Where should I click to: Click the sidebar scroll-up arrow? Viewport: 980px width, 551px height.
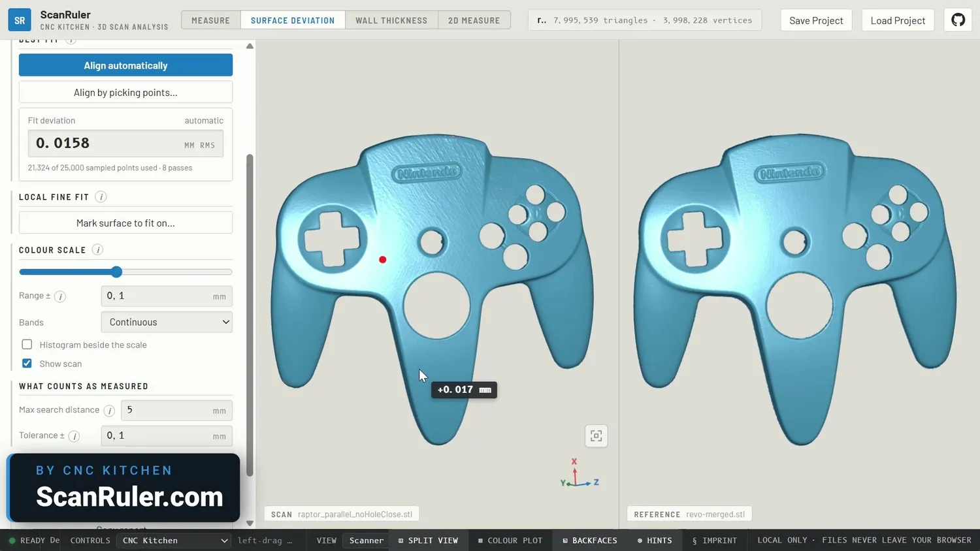point(250,46)
